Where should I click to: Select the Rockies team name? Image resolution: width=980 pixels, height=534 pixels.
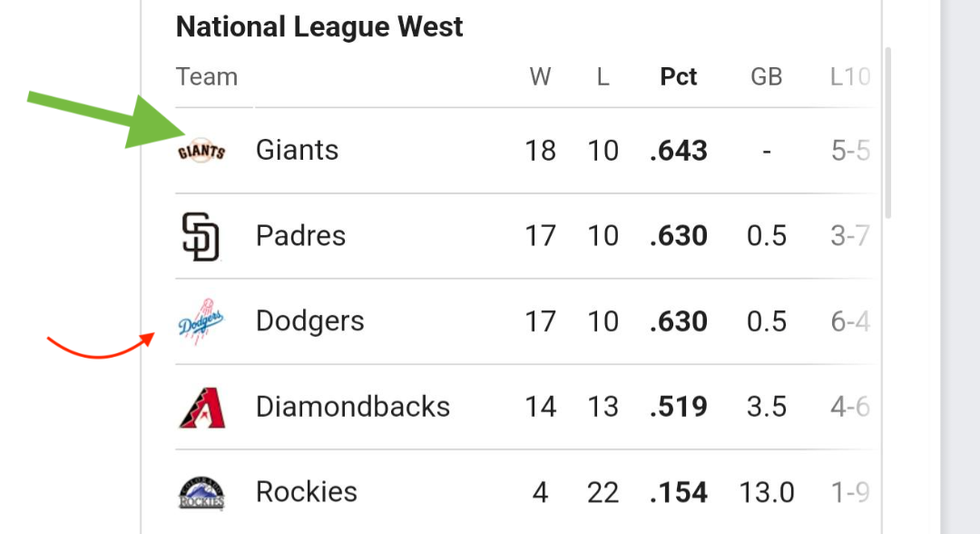pos(307,492)
